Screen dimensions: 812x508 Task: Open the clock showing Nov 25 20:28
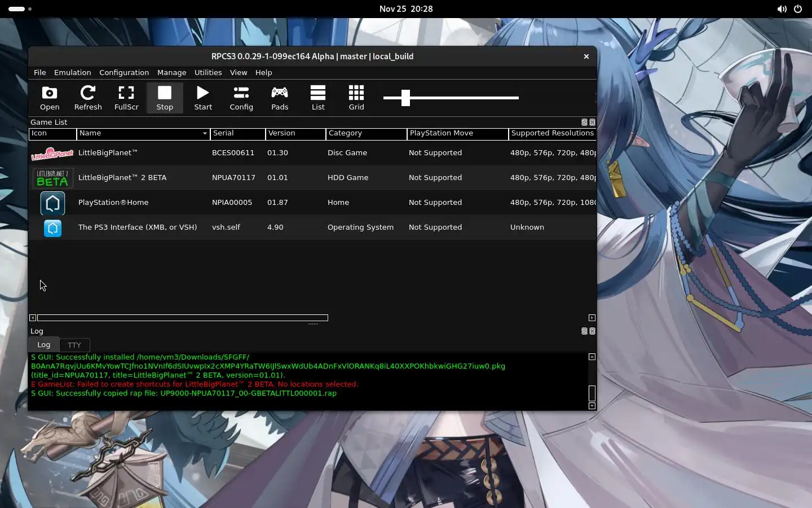click(406, 9)
